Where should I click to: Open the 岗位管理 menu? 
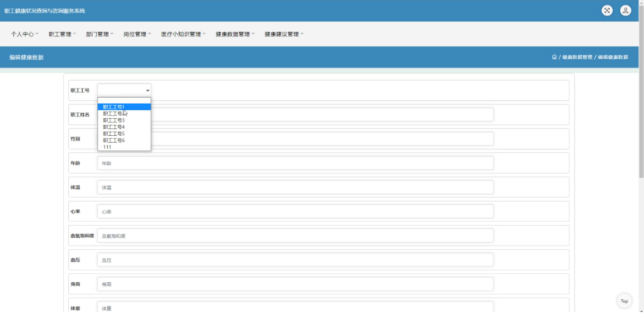(137, 34)
